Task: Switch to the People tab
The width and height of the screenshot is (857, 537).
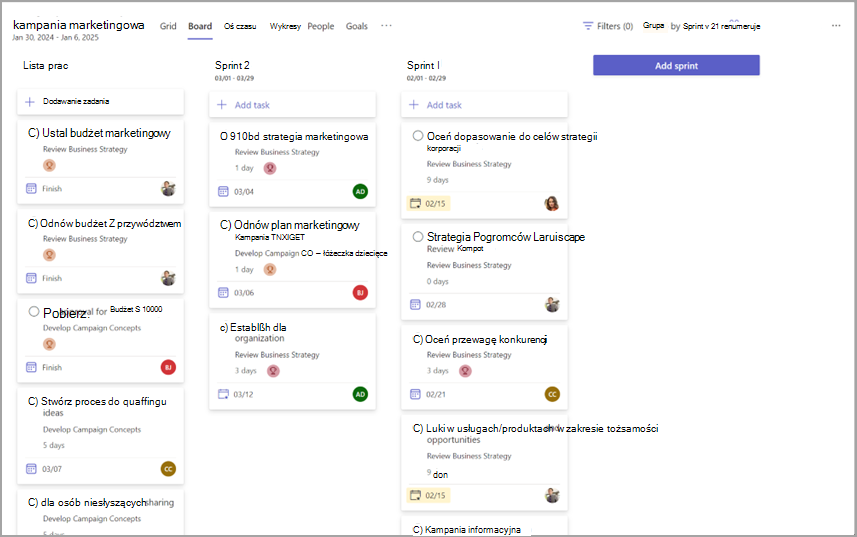Action: click(321, 26)
